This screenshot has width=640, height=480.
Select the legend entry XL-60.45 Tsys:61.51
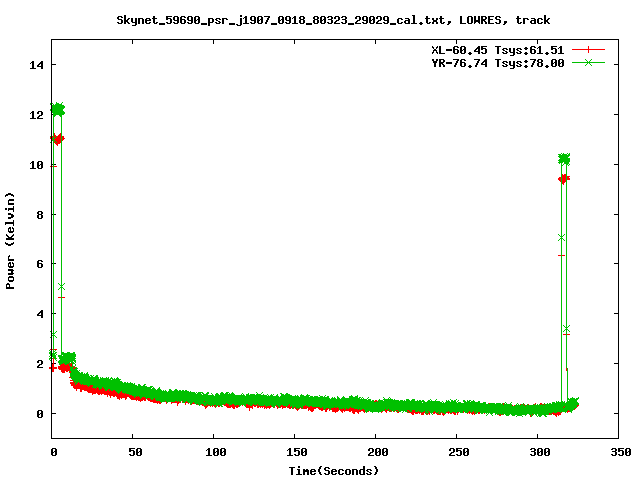[x=498, y=50]
